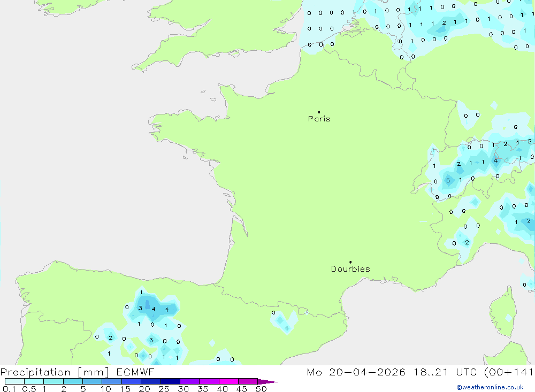Screen dimensions: 535x392
Task: Select the 2–5 mm legend color swatch
Action: coord(73,381)
